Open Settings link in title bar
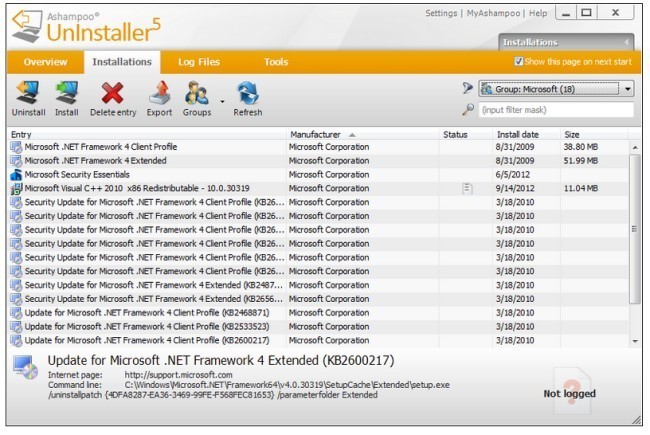 click(441, 13)
